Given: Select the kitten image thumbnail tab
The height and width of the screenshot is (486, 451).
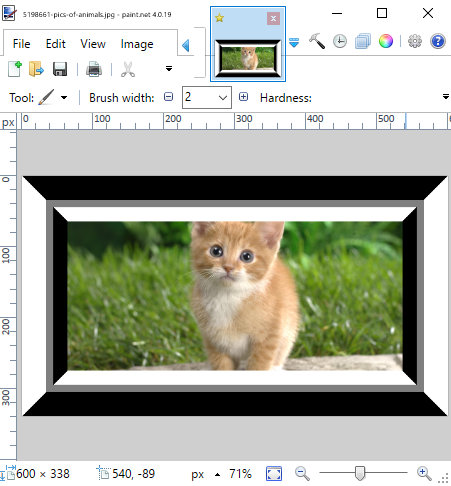Looking at the screenshot, I should (x=248, y=44).
